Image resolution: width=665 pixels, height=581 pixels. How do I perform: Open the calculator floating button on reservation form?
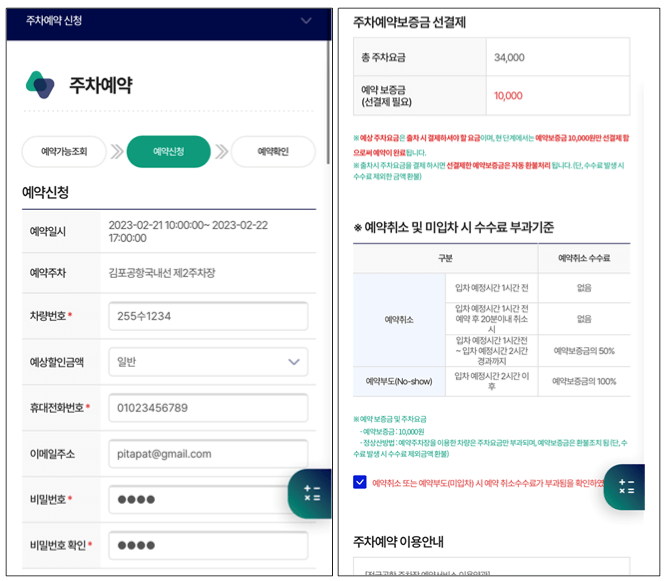[310, 494]
